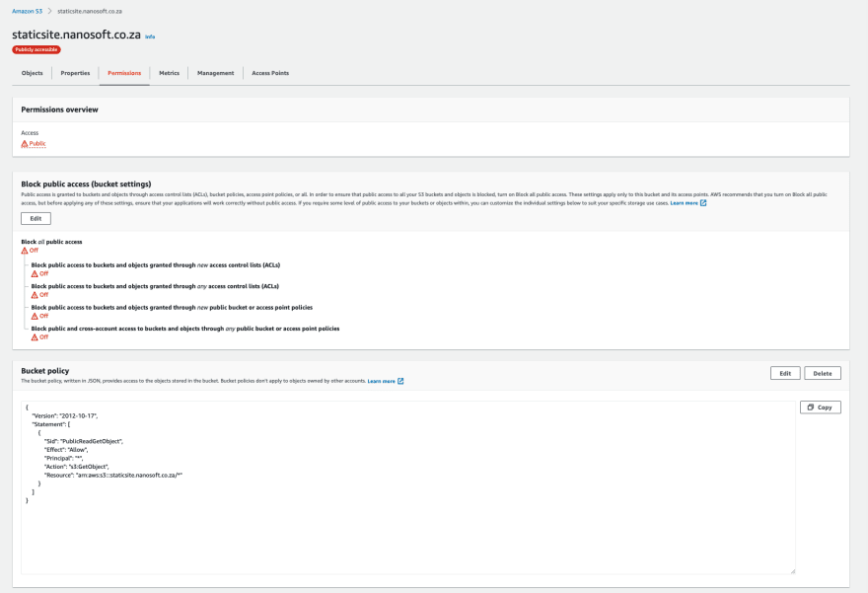Delete the bucket policy

823,373
